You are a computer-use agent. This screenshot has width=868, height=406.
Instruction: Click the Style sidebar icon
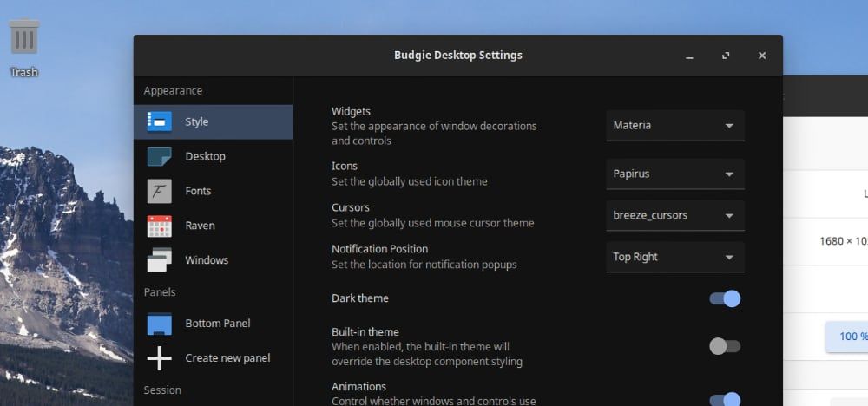pyautogui.click(x=159, y=121)
